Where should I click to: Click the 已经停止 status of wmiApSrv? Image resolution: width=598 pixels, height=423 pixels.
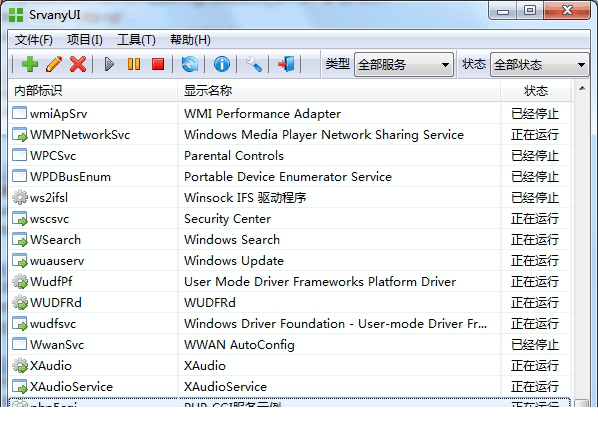[535, 114]
